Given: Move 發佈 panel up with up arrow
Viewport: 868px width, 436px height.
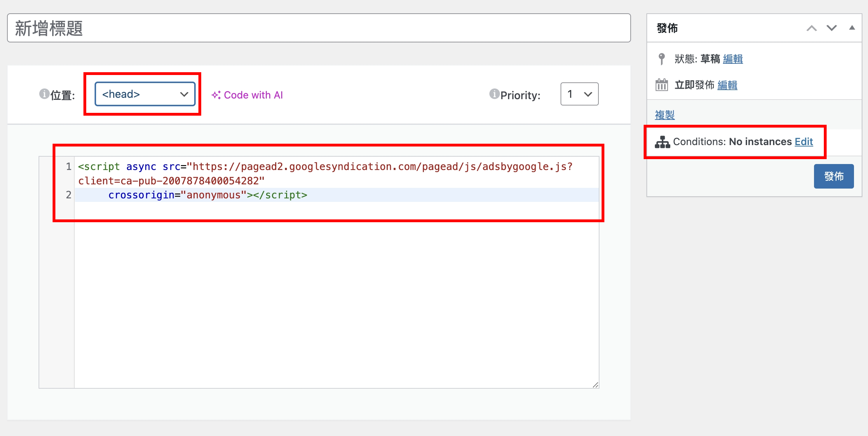Looking at the screenshot, I should pos(812,28).
